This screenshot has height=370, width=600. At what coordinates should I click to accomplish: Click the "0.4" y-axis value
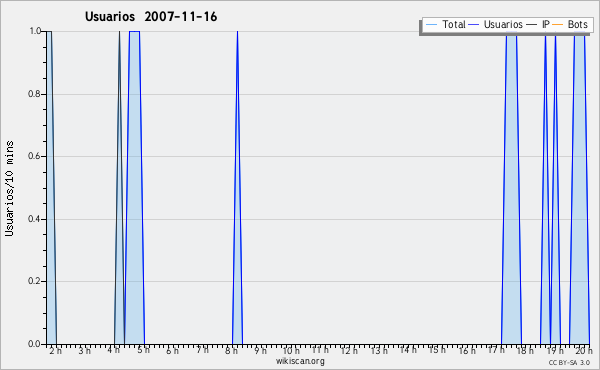click(35, 219)
